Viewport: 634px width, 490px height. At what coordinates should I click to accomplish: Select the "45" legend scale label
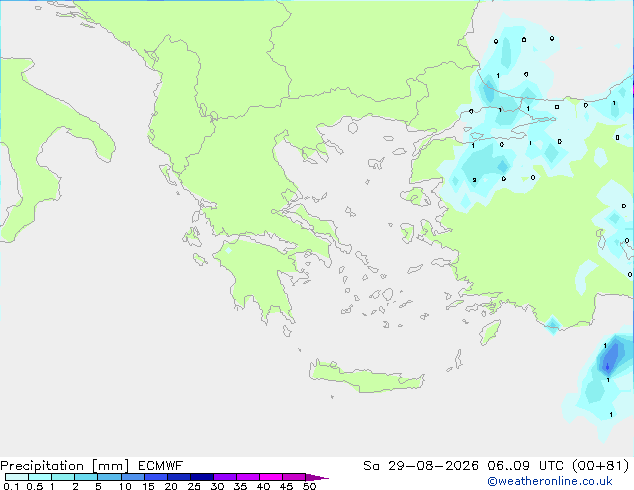(286, 486)
